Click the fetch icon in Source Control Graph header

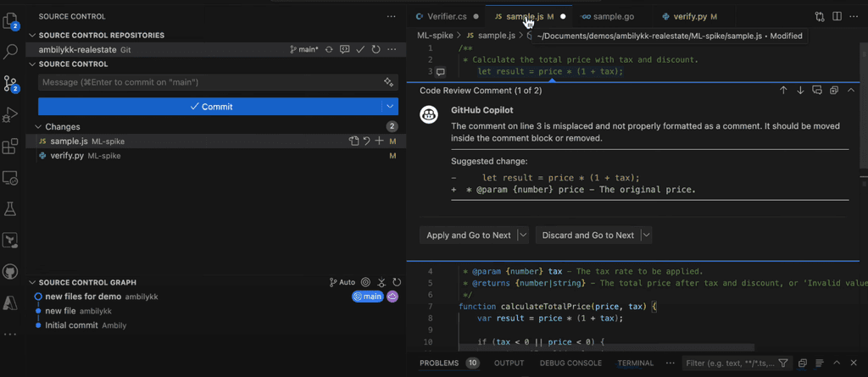[x=381, y=282]
